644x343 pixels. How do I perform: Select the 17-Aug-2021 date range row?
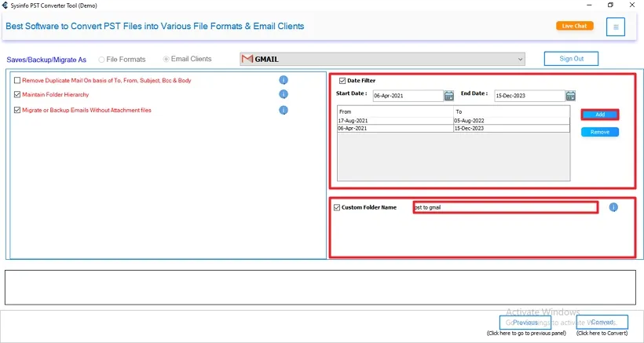click(x=395, y=121)
